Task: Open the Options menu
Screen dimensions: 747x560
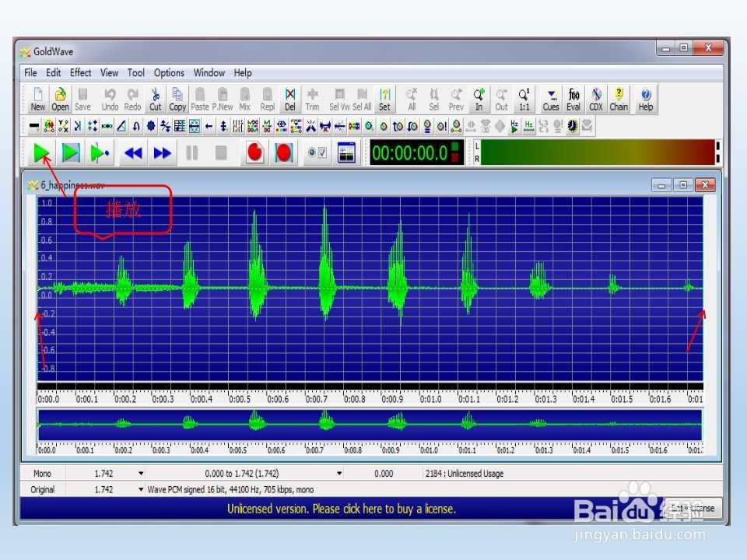Action: pos(169,73)
